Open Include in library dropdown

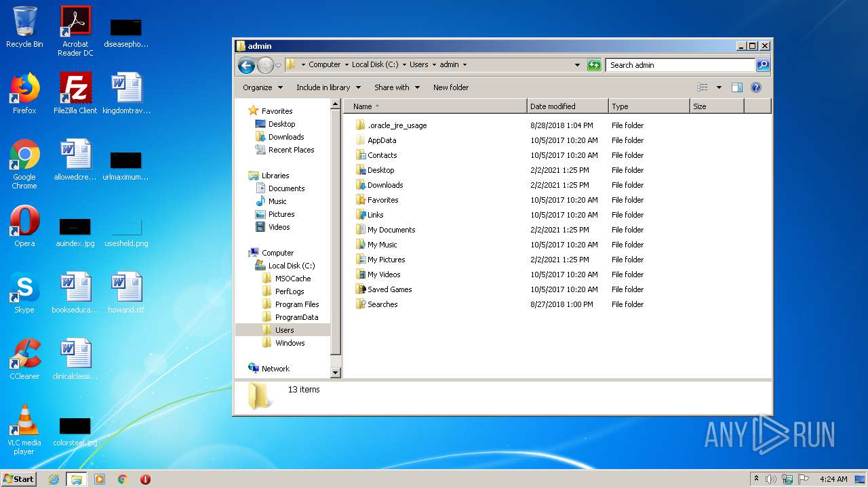(x=328, y=87)
